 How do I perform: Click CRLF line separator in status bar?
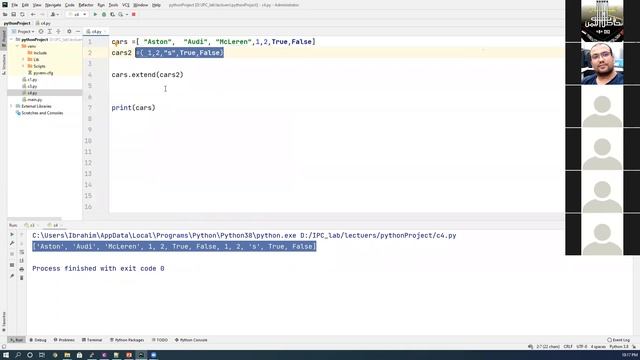pyautogui.click(x=568, y=347)
